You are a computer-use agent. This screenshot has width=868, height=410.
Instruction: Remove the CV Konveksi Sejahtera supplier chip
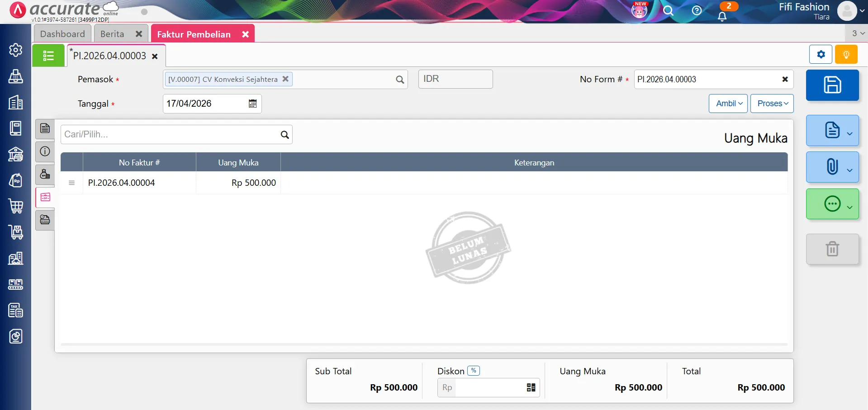click(x=285, y=79)
